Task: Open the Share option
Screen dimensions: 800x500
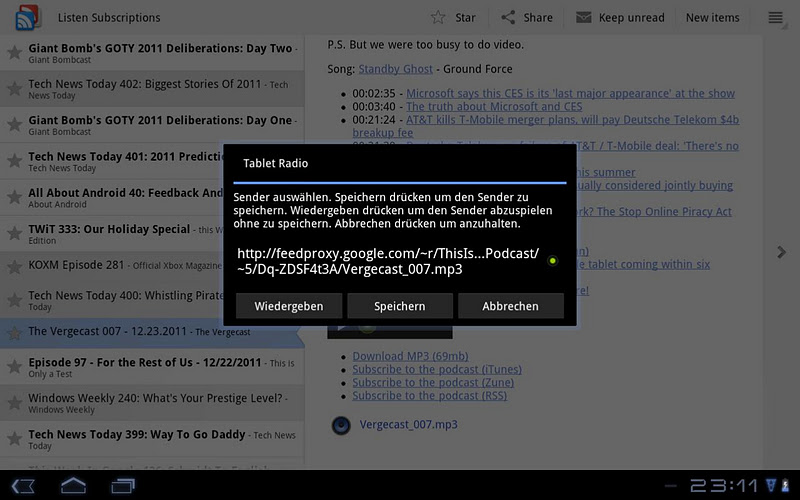Action: [x=526, y=17]
